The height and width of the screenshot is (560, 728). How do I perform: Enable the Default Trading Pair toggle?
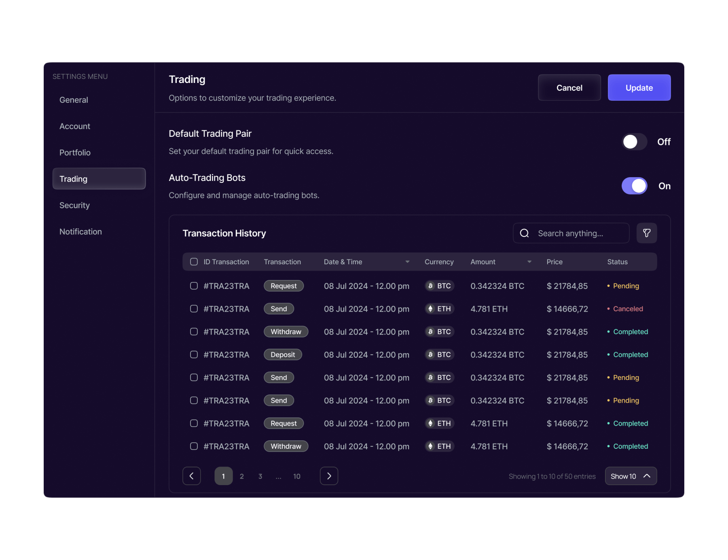[x=634, y=142]
